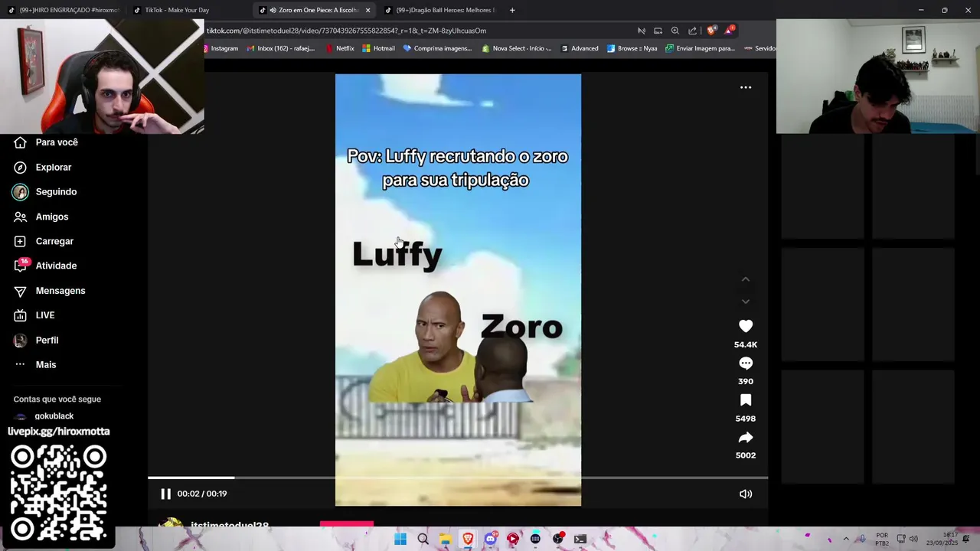Open the Windows Start menu

click(x=400, y=539)
